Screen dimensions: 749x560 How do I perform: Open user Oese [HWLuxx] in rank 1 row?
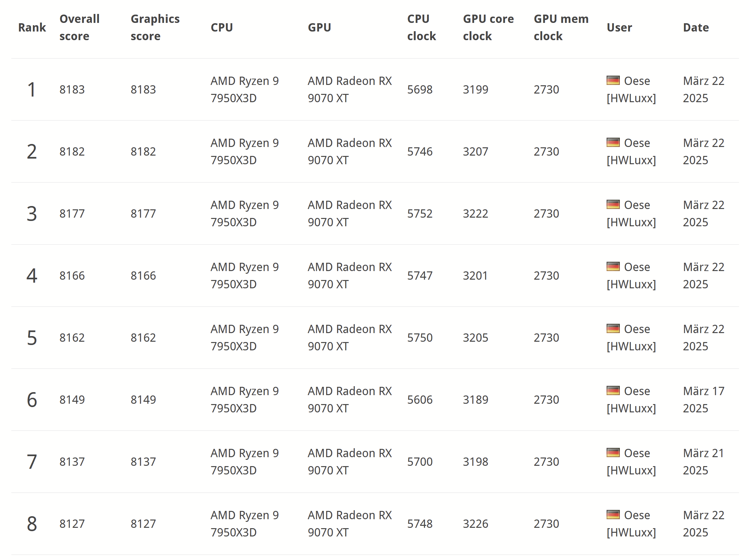point(631,89)
